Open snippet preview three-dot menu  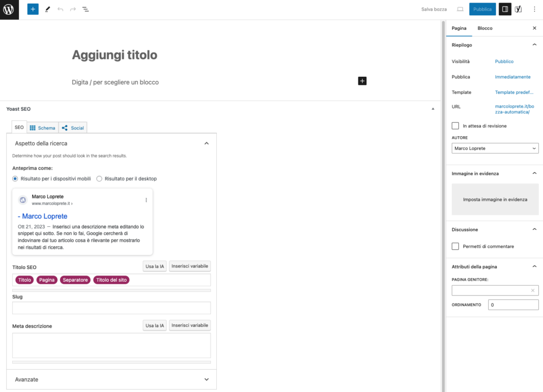146,200
